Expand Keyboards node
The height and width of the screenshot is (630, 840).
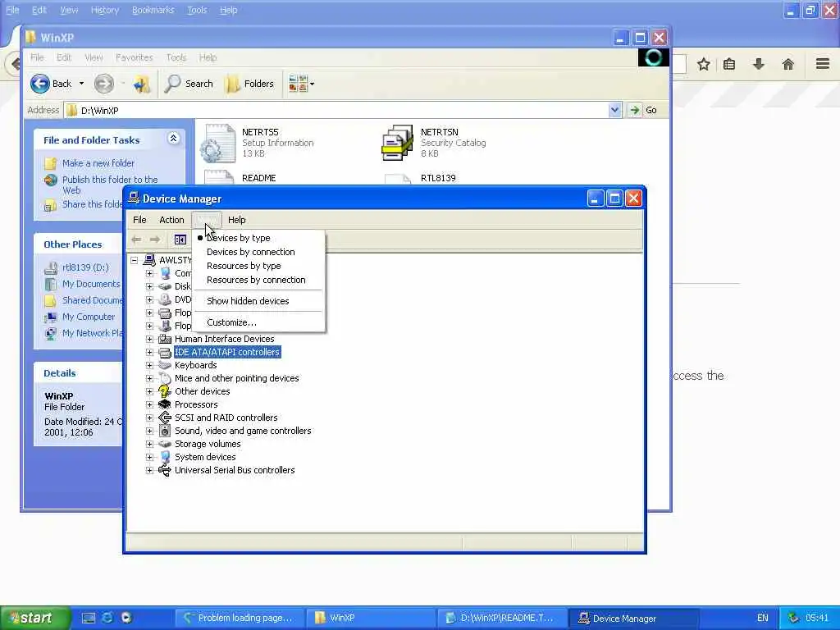pyautogui.click(x=150, y=365)
